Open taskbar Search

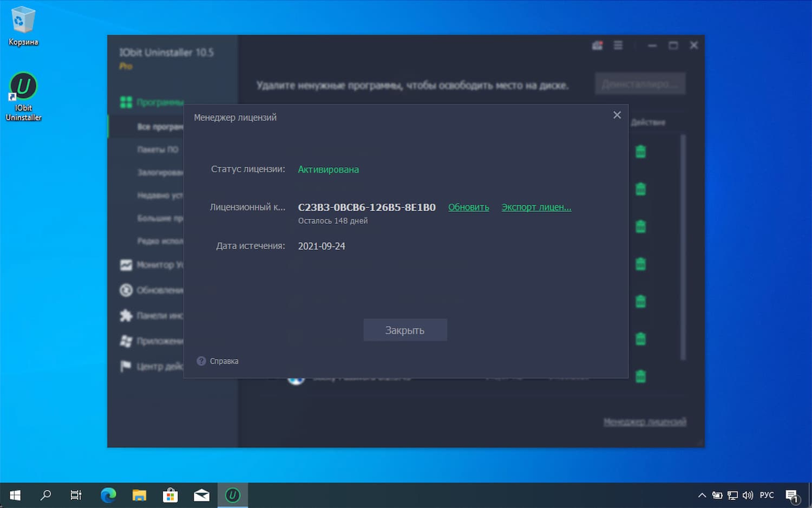pos(45,495)
